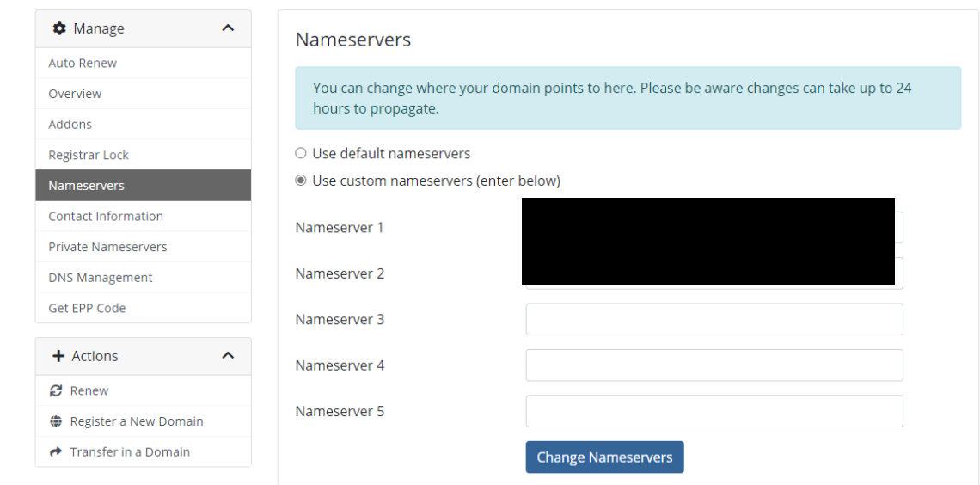Open Contact Information page

tap(106, 216)
